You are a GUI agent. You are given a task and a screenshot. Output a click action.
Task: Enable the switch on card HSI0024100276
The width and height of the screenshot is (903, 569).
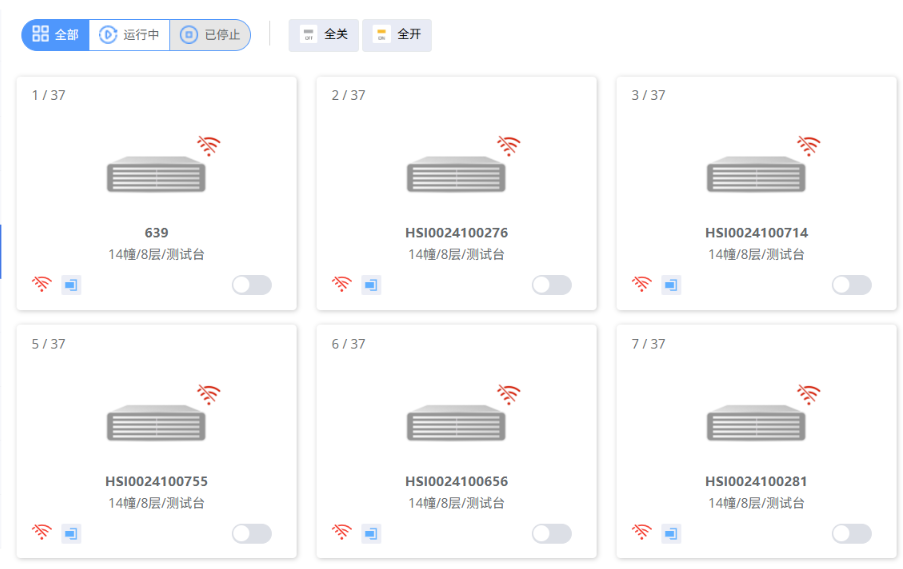click(551, 285)
